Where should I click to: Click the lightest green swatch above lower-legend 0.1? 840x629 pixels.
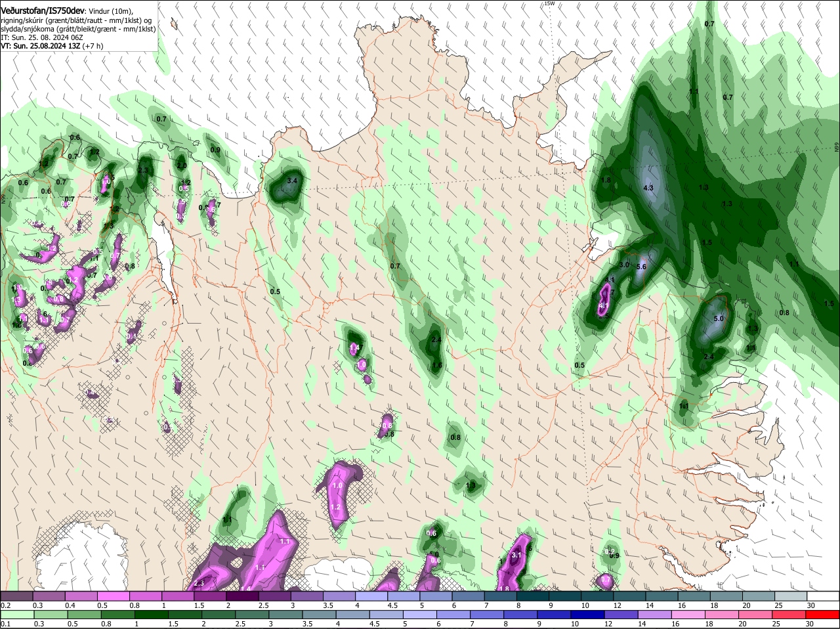16,615
